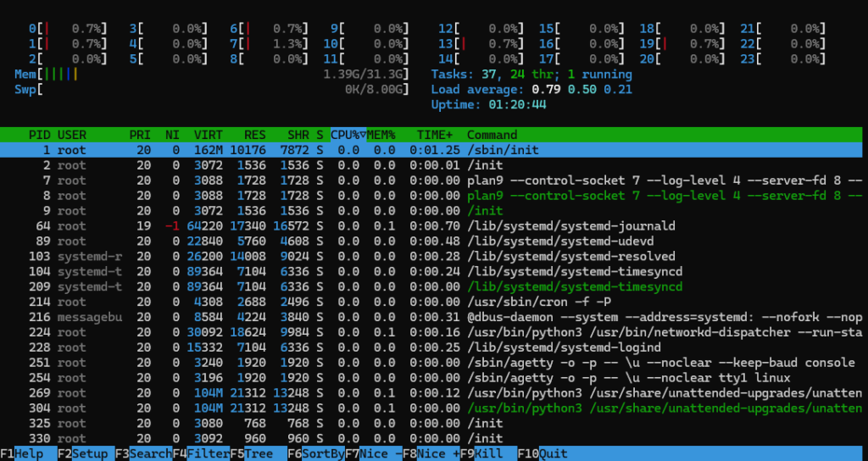Select the PID 2 /init row
868x461 pixels.
(431, 165)
